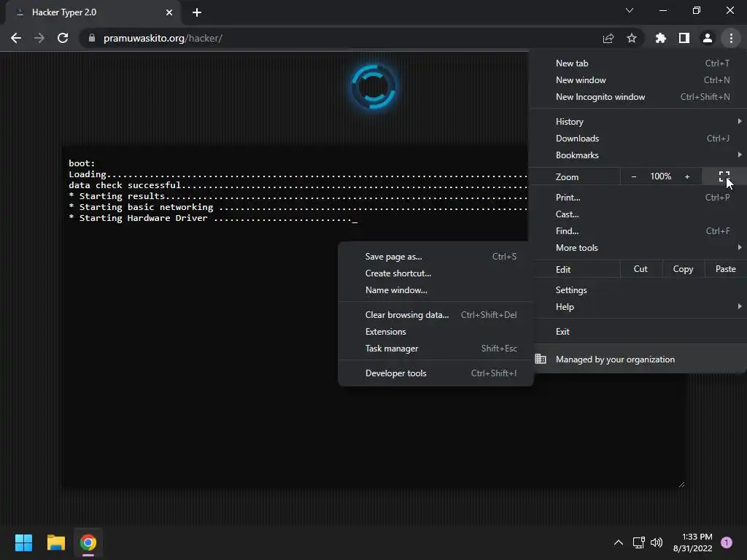Open Downloads from the menu
747x560 pixels.
point(638,139)
